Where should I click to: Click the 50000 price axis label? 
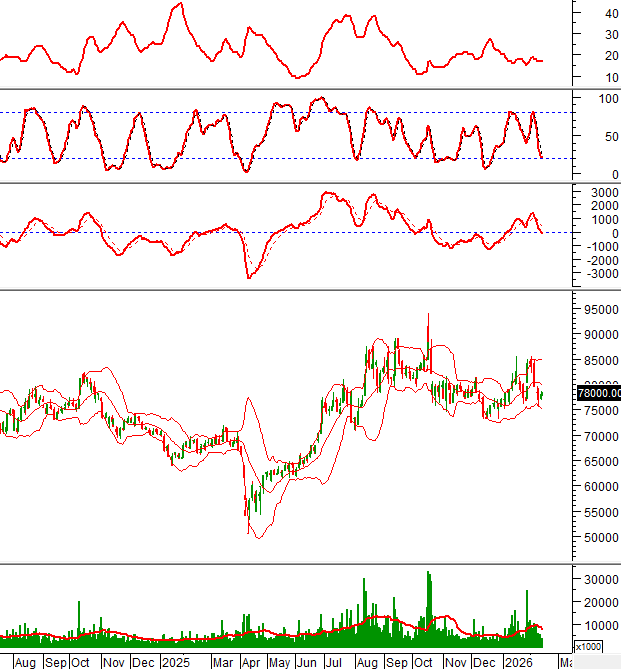click(596, 538)
